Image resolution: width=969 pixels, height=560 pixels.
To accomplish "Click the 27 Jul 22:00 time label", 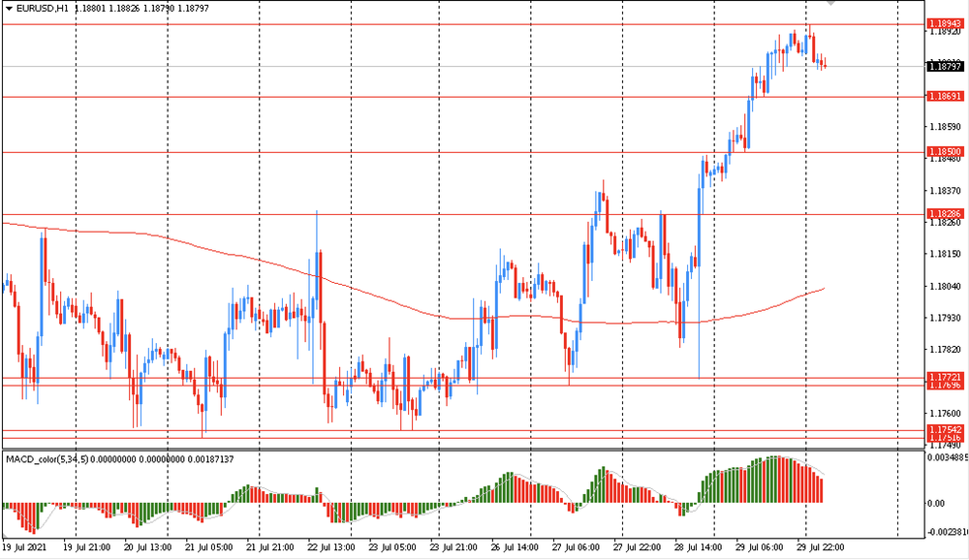I will click(638, 547).
